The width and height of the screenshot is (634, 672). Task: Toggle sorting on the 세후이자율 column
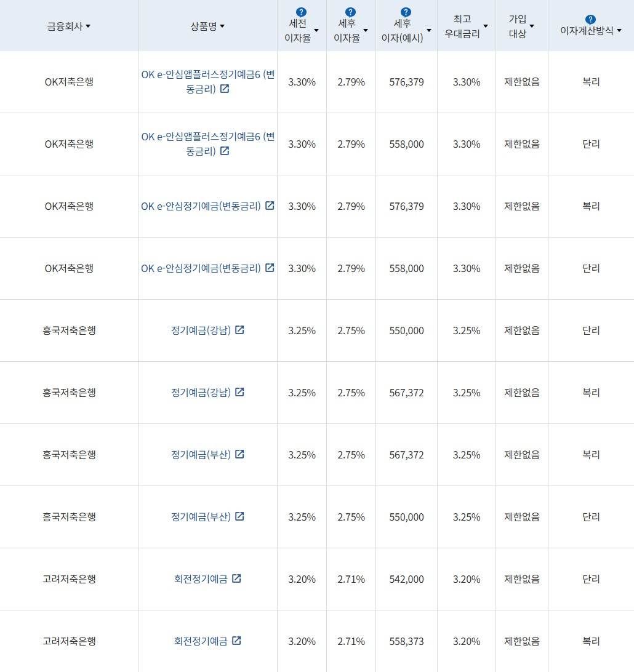pos(366,30)
